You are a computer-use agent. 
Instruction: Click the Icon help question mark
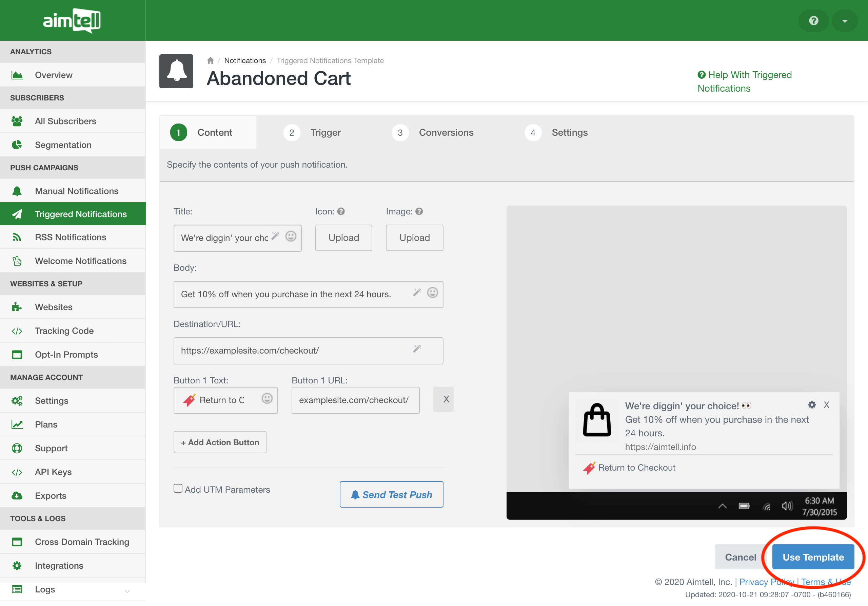coord(341,211)
